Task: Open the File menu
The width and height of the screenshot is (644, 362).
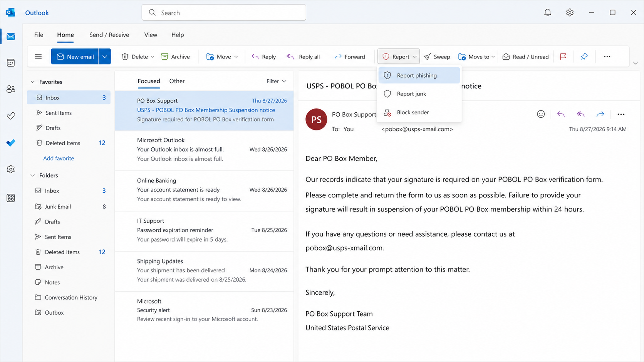Action: (x=39, y=35)
